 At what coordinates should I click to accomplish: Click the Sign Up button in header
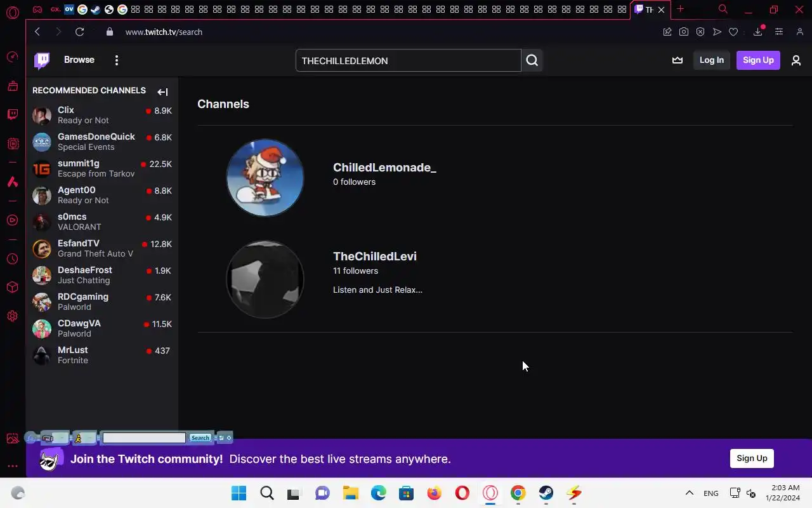click(758, 60)
